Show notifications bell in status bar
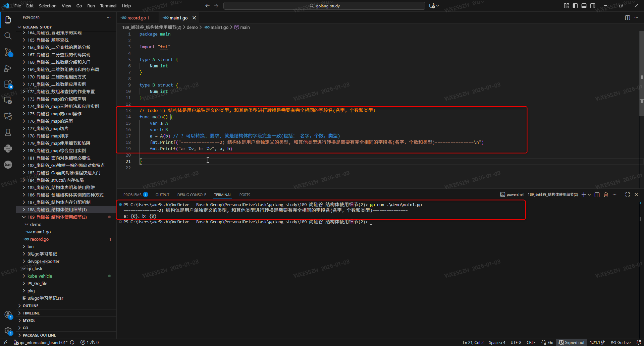Image resolution: width=644 pixels, height=346 pixels. point(639,342)
